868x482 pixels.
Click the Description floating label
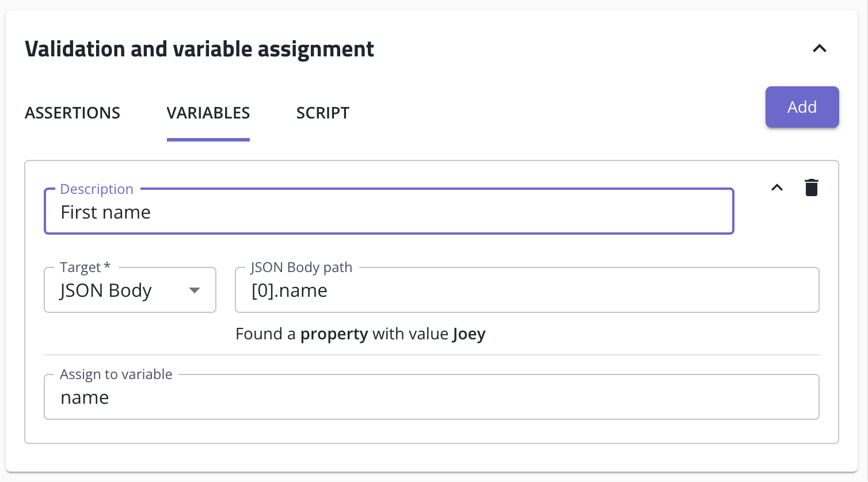[x=97, y=189]
